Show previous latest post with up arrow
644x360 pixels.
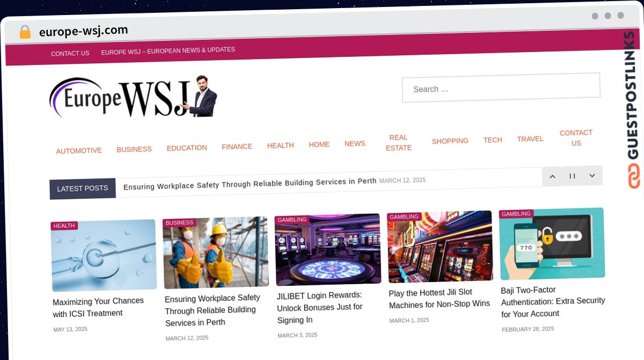coord(552,176)
